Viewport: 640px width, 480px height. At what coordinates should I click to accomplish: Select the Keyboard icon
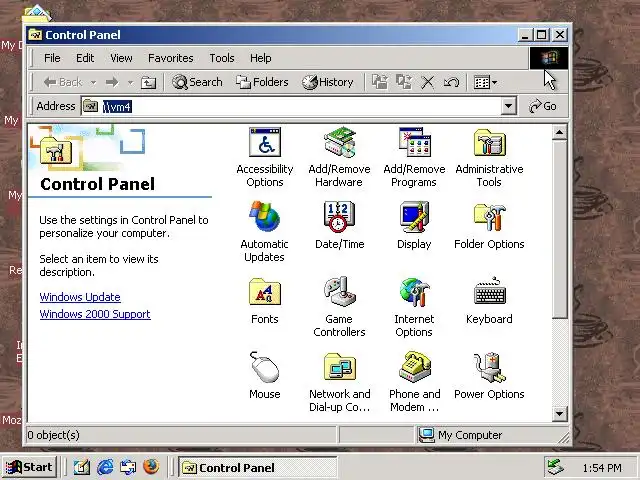[x=489, y=301]
